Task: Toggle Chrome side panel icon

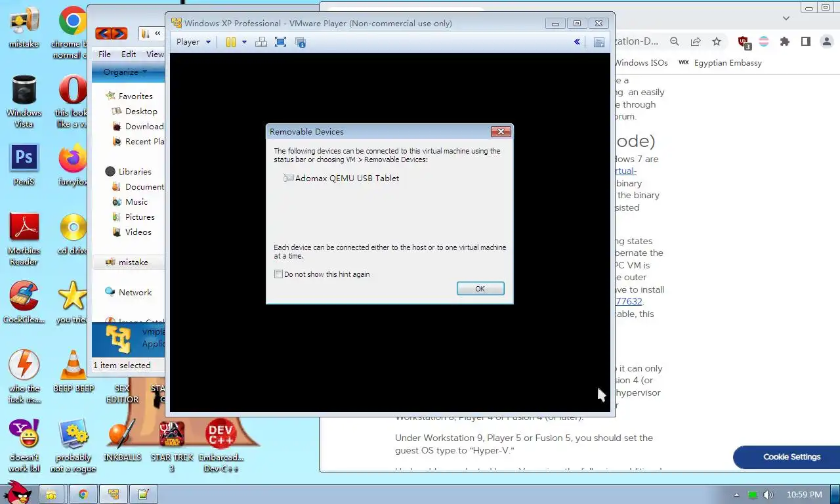Action: tap(806, 41)
